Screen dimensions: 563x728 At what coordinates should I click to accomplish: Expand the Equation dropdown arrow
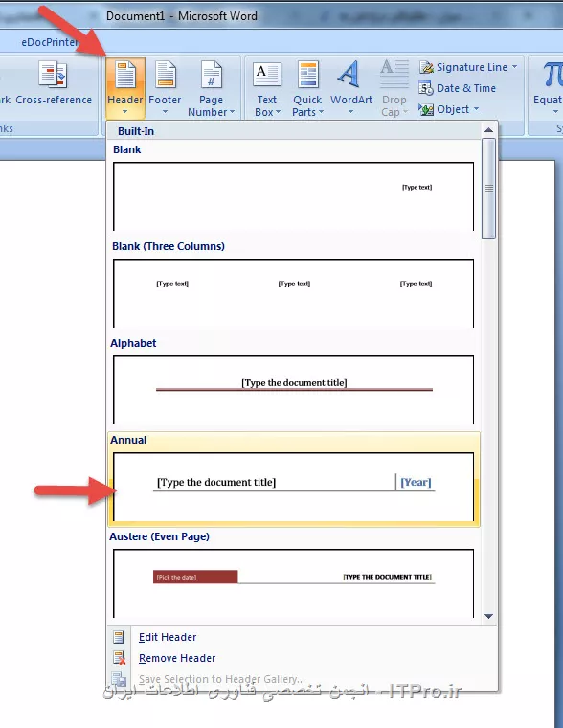coord(555,112)
